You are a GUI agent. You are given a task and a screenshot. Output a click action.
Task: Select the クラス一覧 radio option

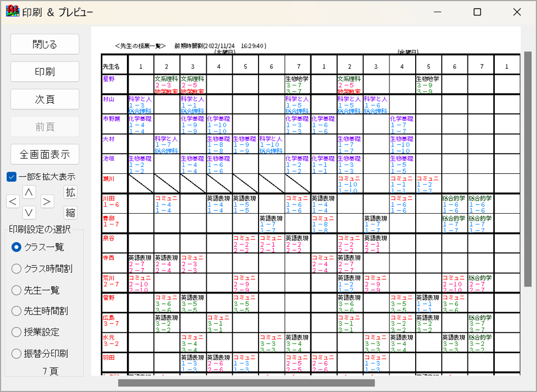pyautogui.click(x=17, y=247)
